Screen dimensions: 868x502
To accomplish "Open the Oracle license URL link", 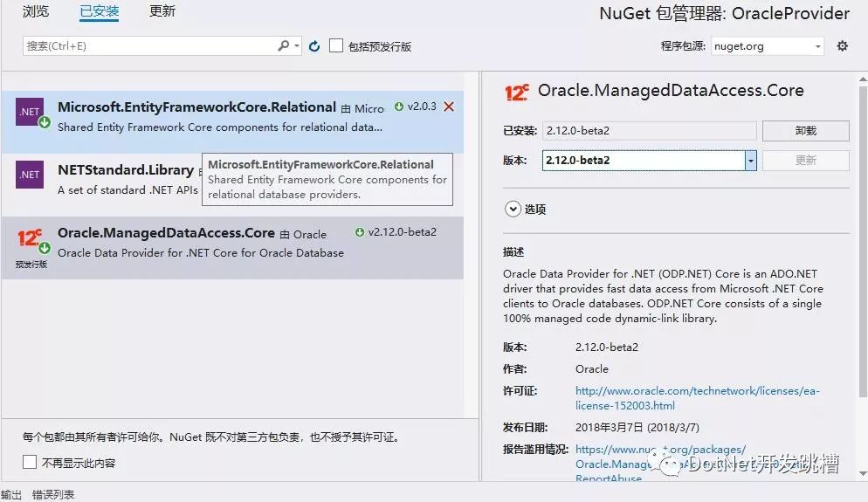I will (x=697, y=398).
